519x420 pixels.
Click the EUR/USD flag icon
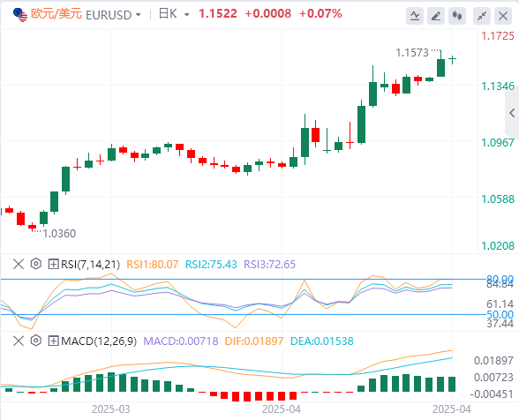coord(20,15)
